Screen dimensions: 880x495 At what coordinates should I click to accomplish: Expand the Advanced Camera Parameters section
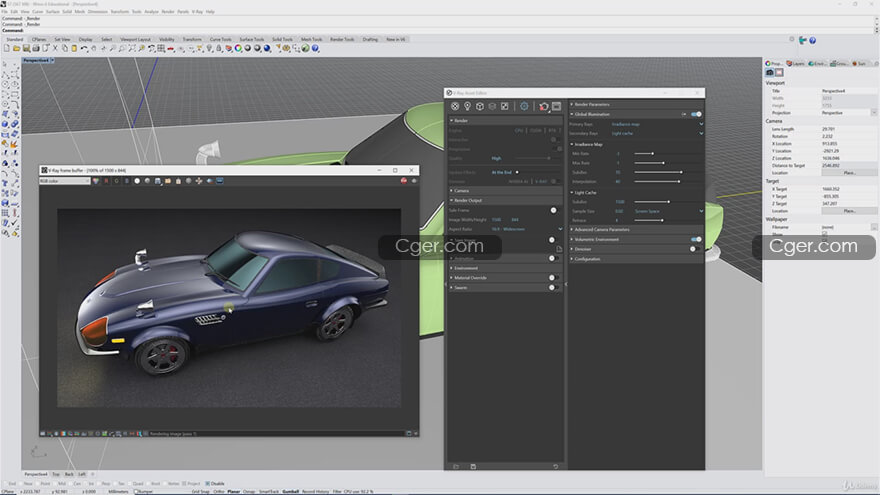point(636,230)
